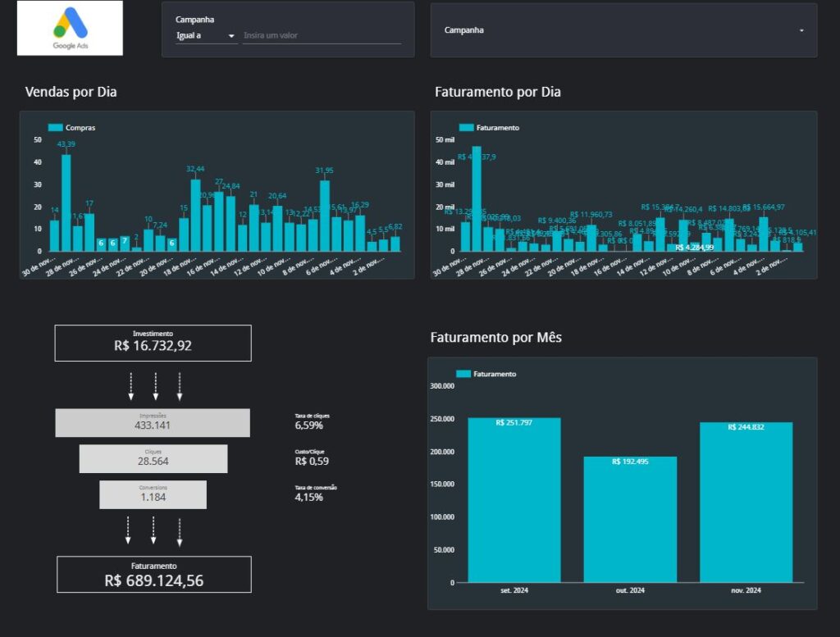Expand the Campanha dropdown selector

point(623,30)
